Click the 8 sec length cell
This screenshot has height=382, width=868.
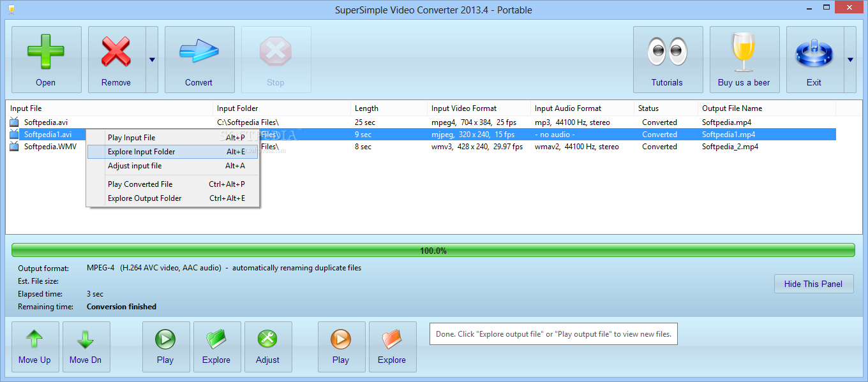pyautogui.click(x=363, y=146)
